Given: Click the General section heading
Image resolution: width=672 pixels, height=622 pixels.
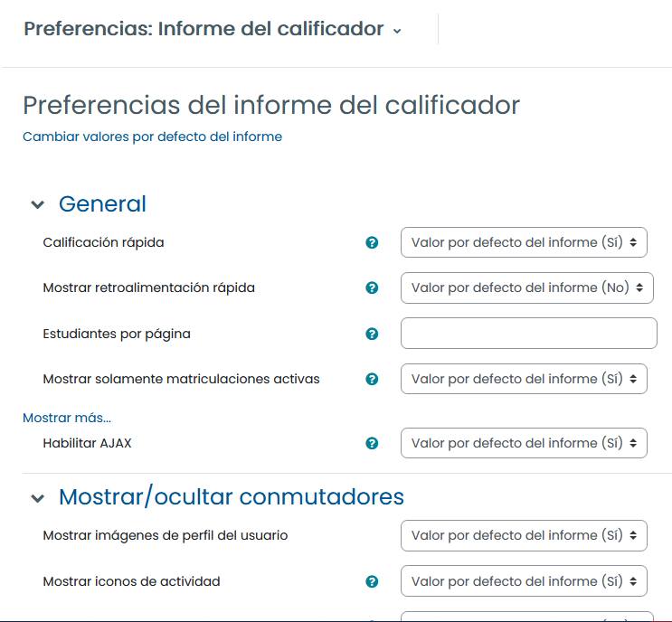Looking at the screenshot, I should tap(102, 204).
